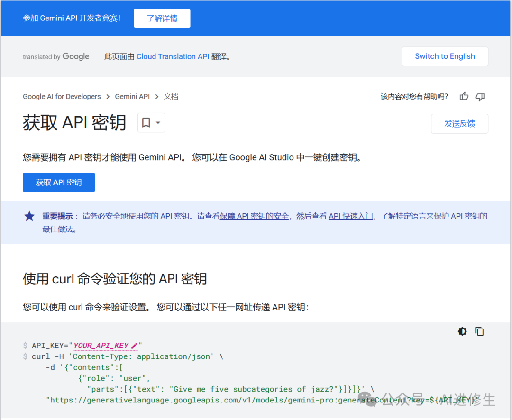
Task: Click the translated by Google logo text
Action: (56, 56)
